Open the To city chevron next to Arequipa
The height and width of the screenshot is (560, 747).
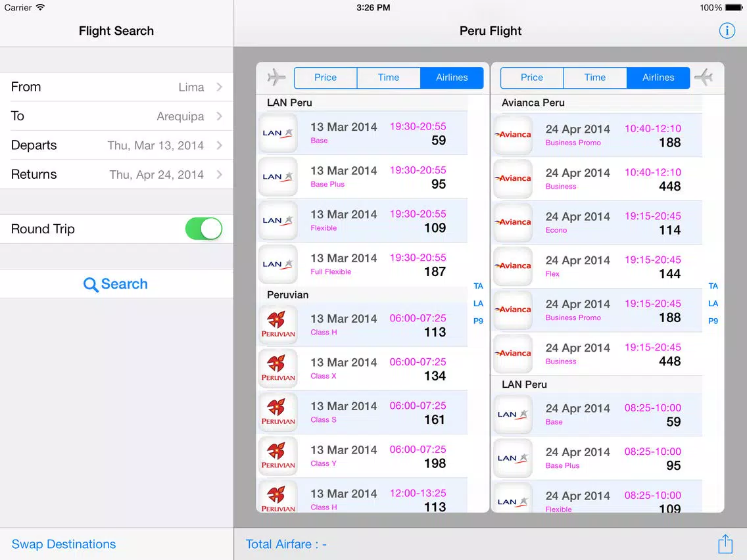point(219,116)
